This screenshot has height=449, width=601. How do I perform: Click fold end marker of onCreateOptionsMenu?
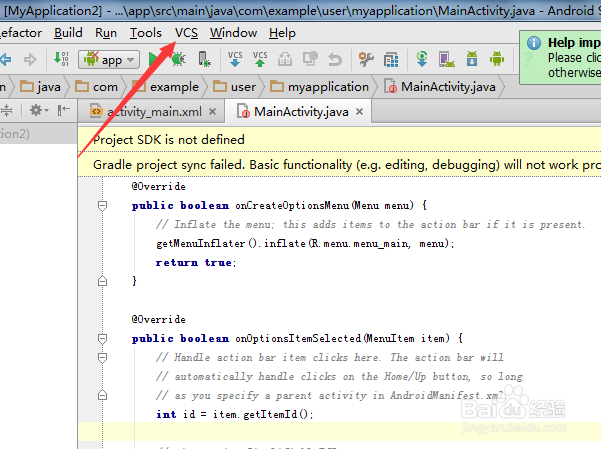(102, 281)
